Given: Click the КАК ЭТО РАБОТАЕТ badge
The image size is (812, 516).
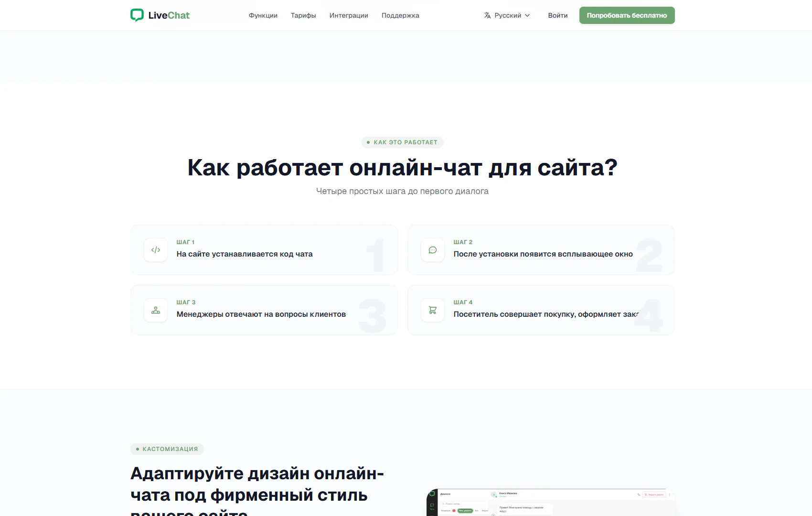Looking at the screenshot, I should coord(402,142).
